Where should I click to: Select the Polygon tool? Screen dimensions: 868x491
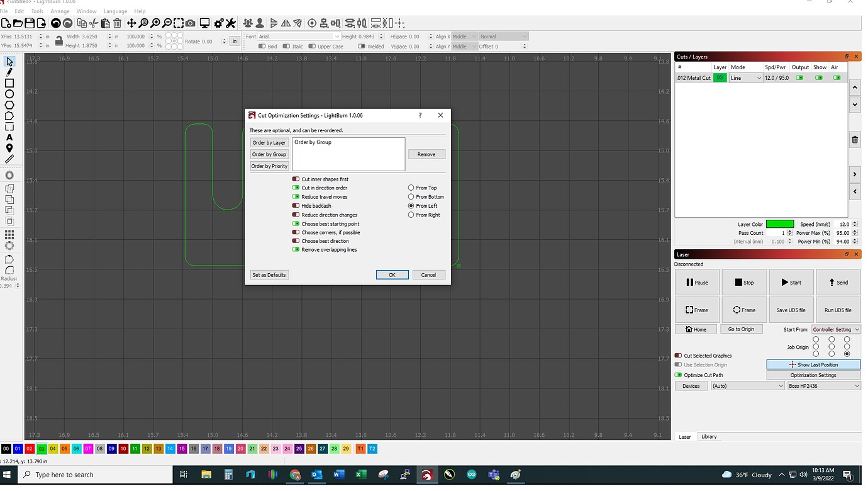(x=9, y=104)
